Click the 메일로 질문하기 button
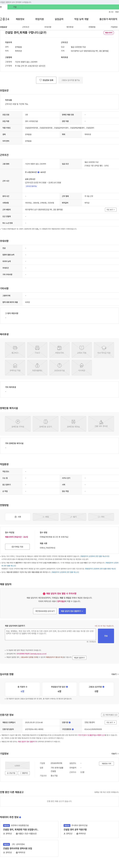 pos(79,657)
